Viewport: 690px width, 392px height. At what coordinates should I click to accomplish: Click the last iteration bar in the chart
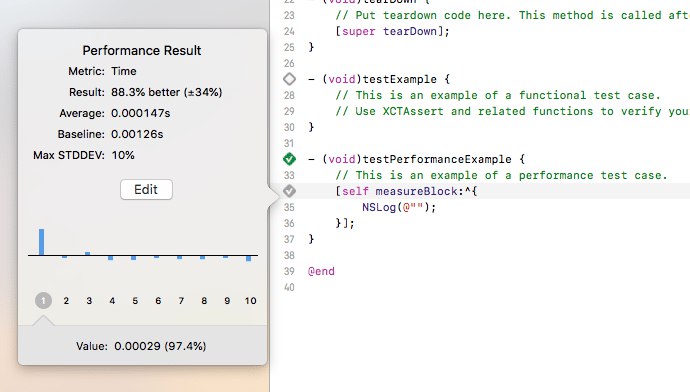pyautogui.click(x=249, y=258)
